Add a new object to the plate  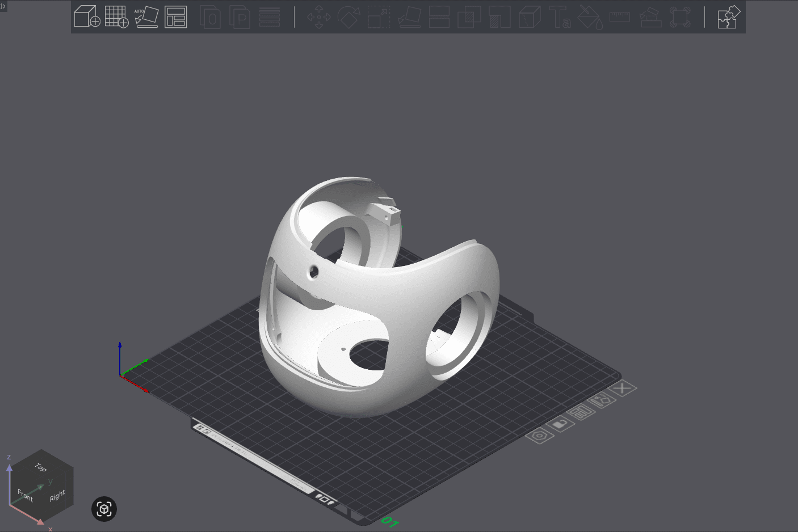click(87, 17)
